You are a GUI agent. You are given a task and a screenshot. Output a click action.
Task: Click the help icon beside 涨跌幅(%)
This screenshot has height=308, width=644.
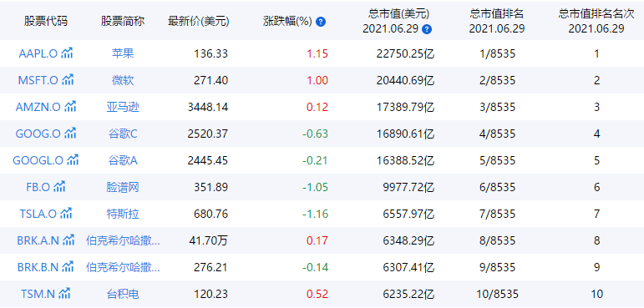(322, 23)
